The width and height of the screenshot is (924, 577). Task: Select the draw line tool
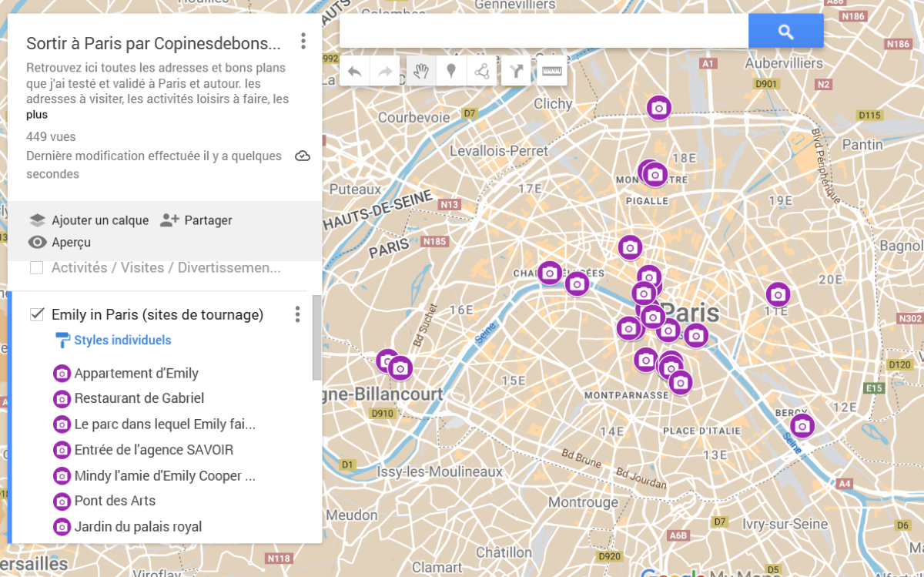pos(482,72)
